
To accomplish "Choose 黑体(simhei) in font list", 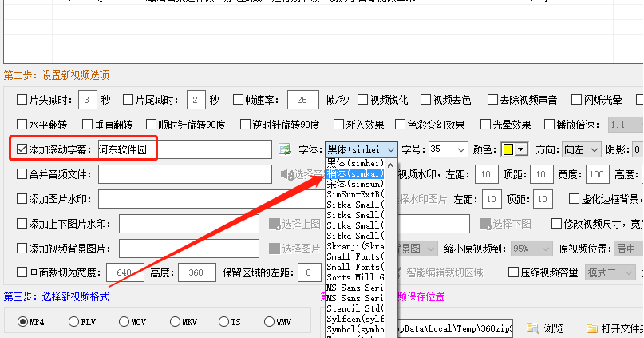I will pos(356,163).
